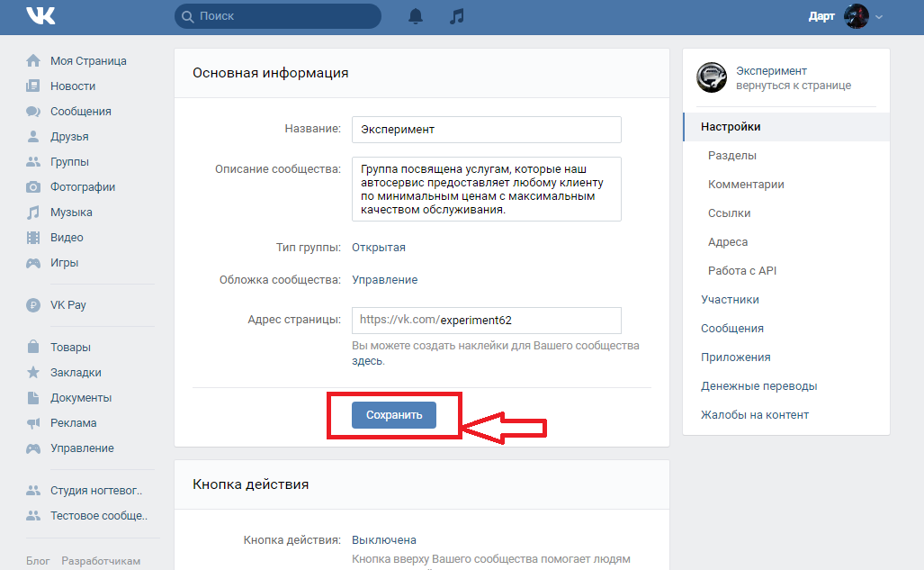The image size is (924, 570).
Task: Click the VK Pay ruble icon
Action: point(33,305)
